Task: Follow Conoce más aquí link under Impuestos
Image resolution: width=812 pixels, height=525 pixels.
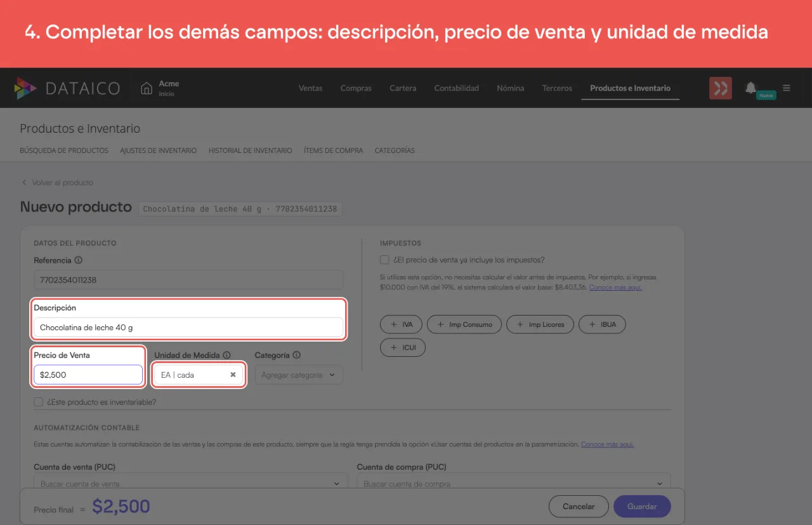Action: 615,288
